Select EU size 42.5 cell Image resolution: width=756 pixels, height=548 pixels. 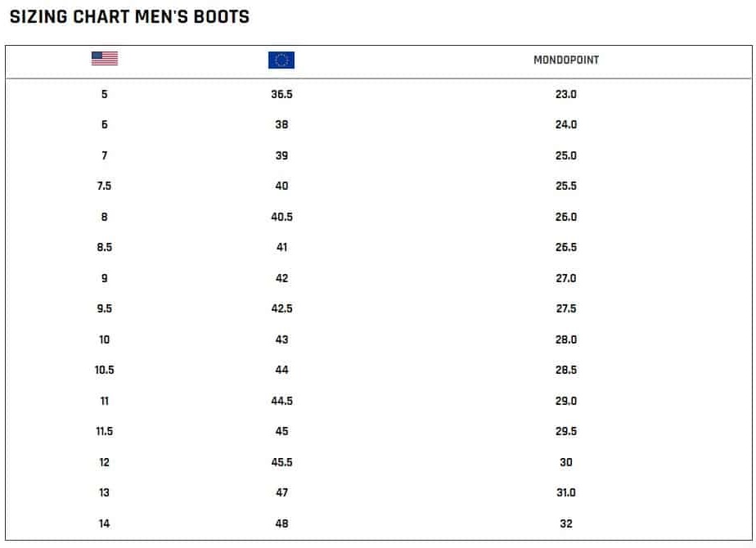click(x=281, y=308)
